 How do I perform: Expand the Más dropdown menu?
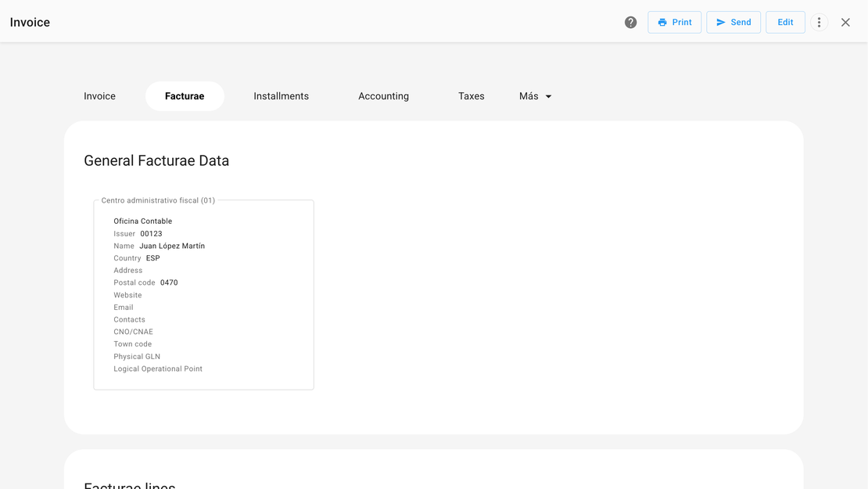tap(529, 96)
